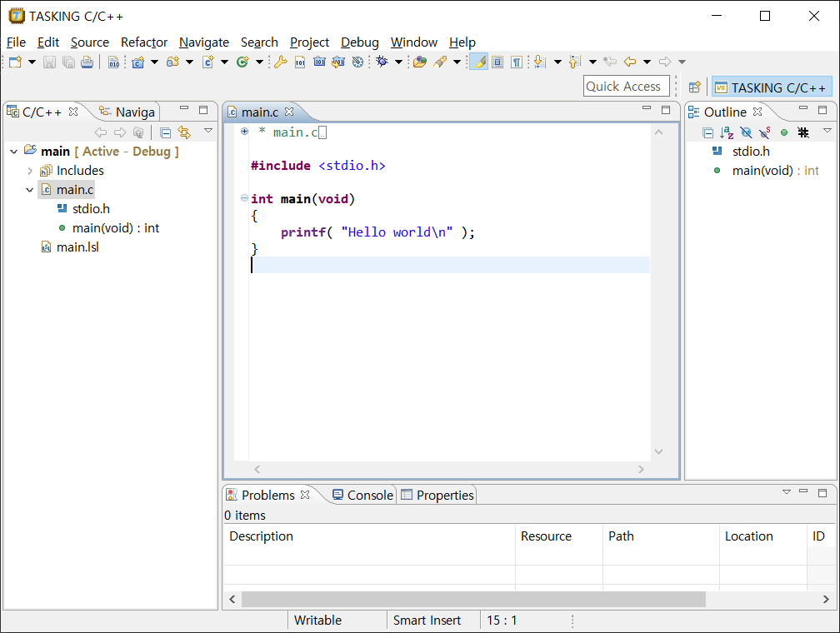
Task: Click the green New class icon
Action: 242,62
